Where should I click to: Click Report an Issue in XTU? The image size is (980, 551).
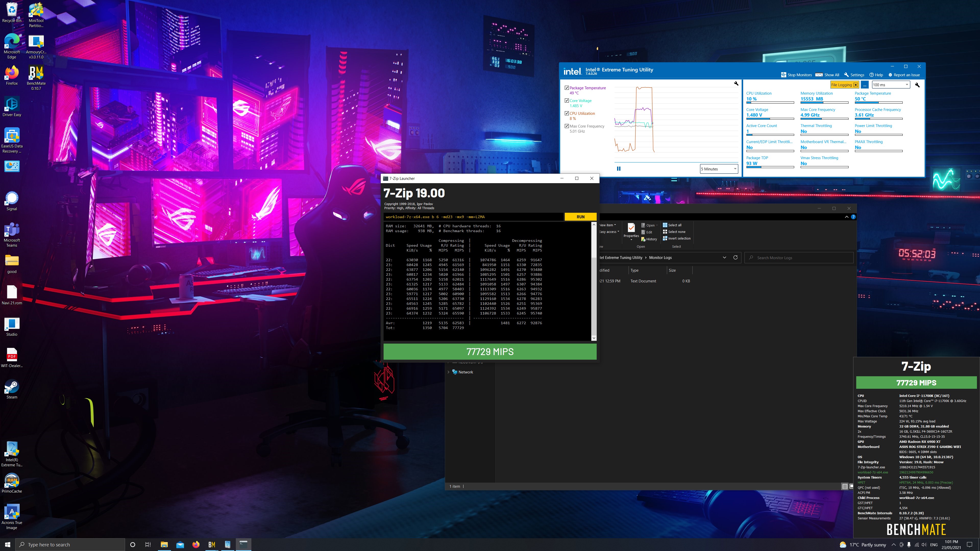(x=903, y=75)
